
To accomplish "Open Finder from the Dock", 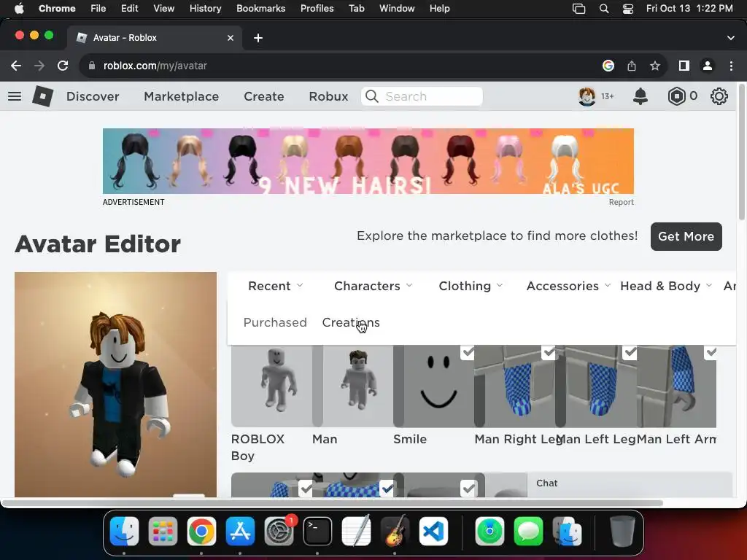I will 124,531.
